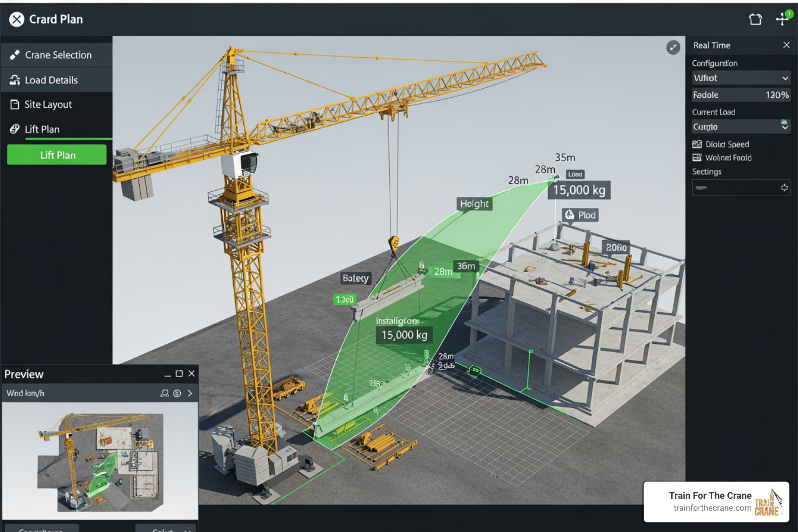The height and width of the screenshot is (532, 798).
Task: Open the Lift Plan sidebar item
Action: pos(43,129)
